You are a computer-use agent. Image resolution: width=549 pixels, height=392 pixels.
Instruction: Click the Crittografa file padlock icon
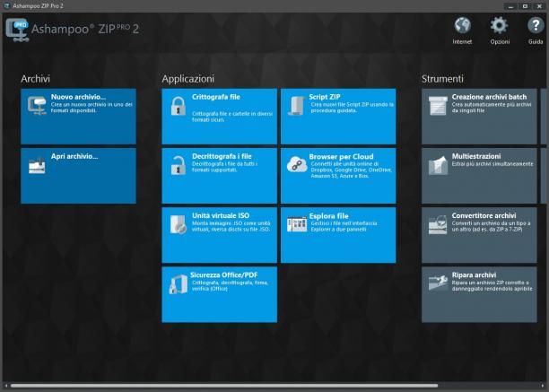point(179,106)
